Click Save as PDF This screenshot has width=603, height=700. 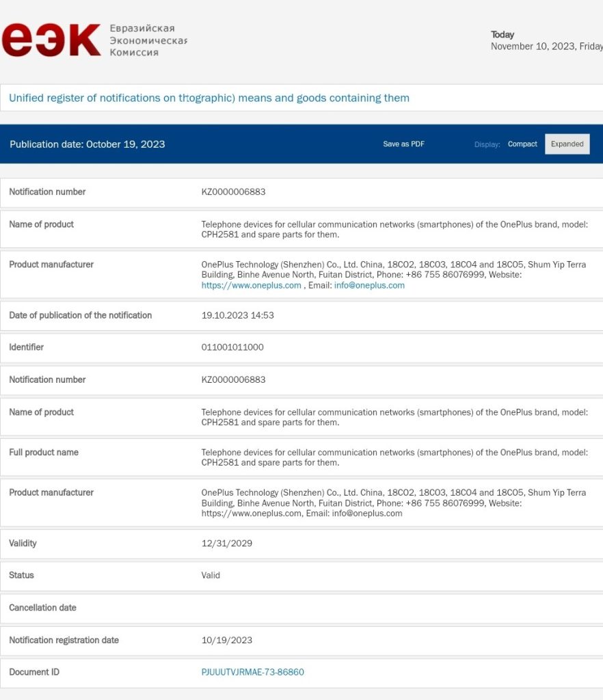tap(403, 144)
